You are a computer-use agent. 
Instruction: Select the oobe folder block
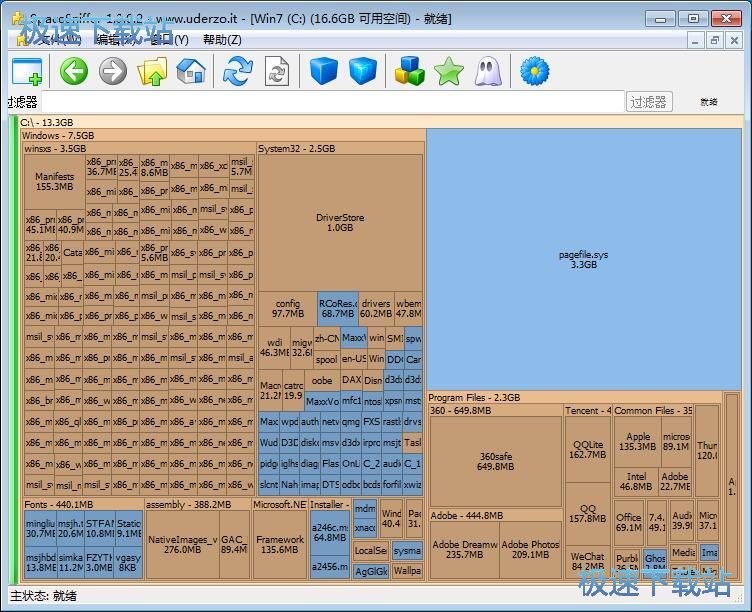pos(322,380)
